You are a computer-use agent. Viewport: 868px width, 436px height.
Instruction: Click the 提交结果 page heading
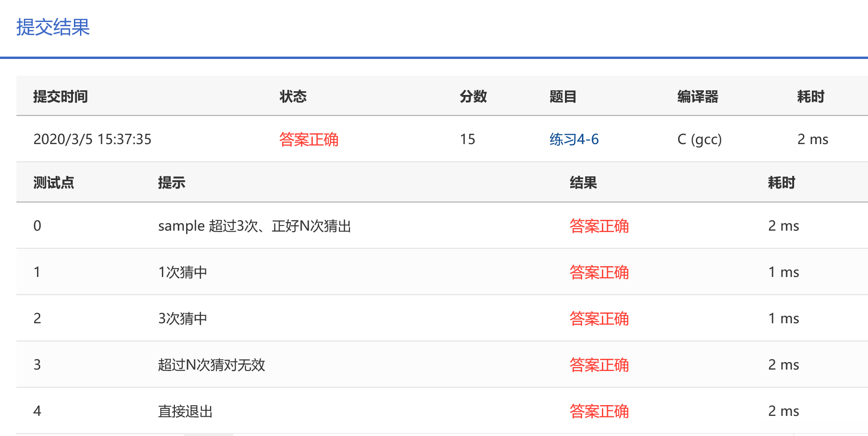point(53,27)
